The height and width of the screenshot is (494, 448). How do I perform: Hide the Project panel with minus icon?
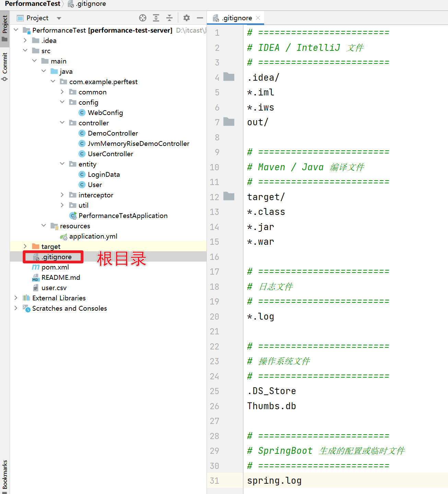point(200,18)
